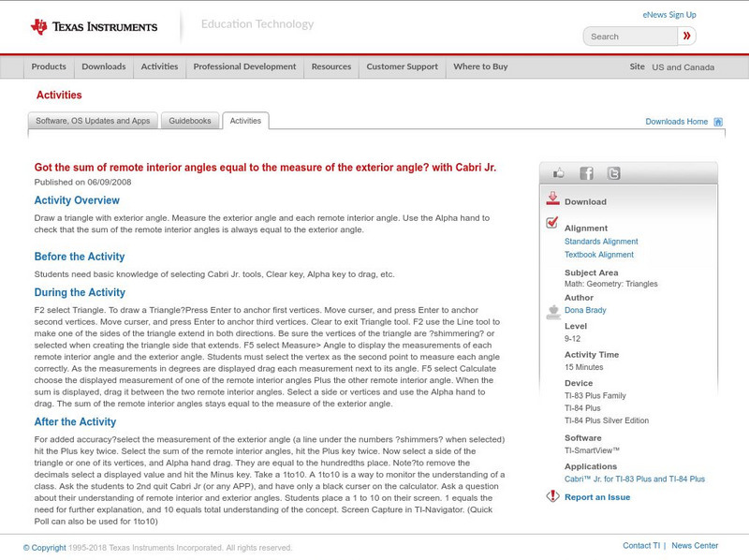Image resolution: width=749 pixels, height=560 pixels.
Task: Click the 'TI-83 Plus Family' device entry
Action: pos(595,395)
